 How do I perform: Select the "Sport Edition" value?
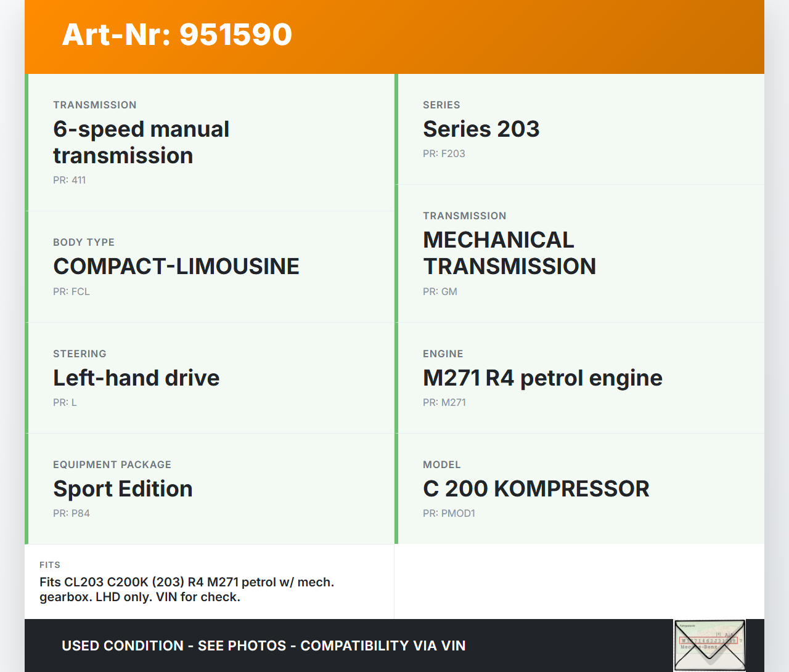(x=123, y=489)
